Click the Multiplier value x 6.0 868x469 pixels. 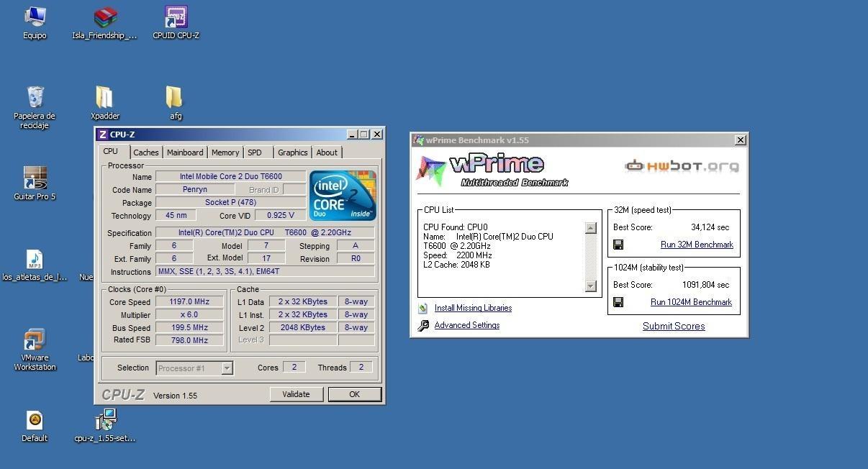pyautogui.click(x=190, y=315)
